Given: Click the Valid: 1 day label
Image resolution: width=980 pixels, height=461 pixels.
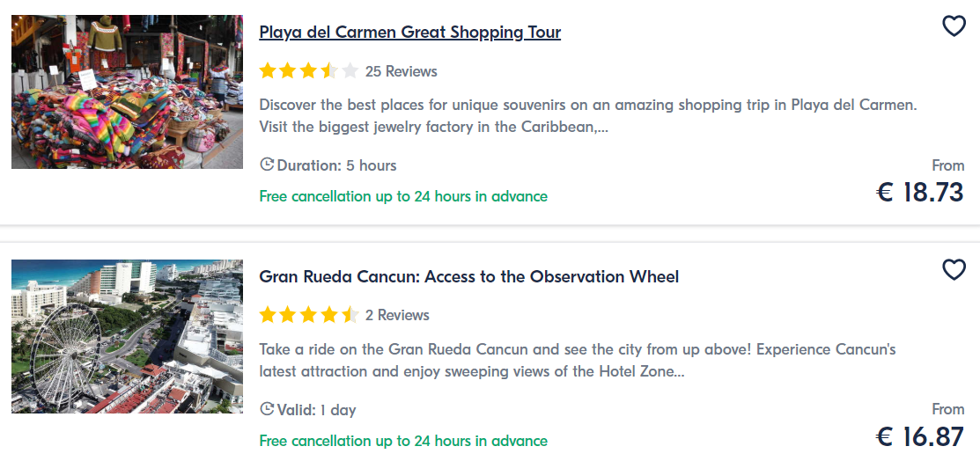Looking at the screenshot, I should 316,410.
